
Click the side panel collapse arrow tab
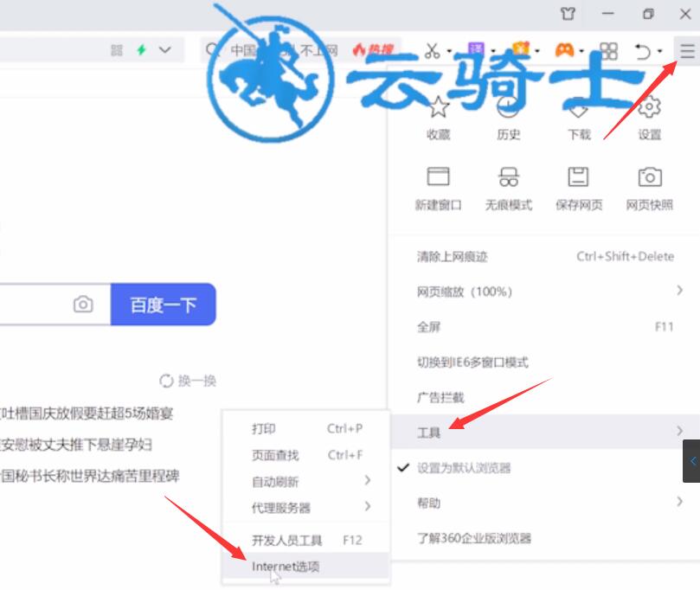click(691, 460)
